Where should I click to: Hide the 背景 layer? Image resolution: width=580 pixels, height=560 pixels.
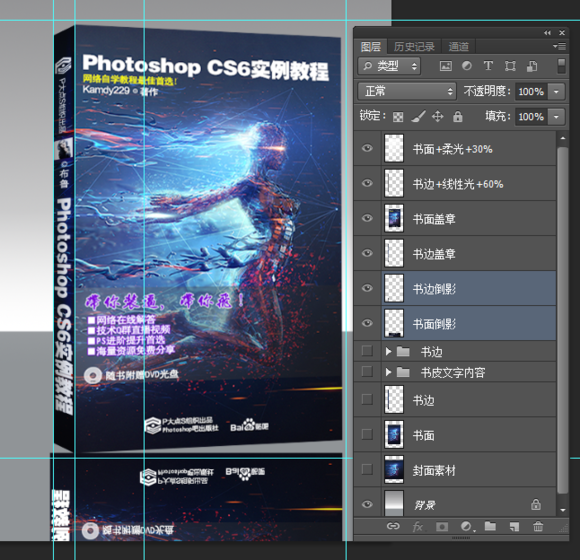point(367,504)
